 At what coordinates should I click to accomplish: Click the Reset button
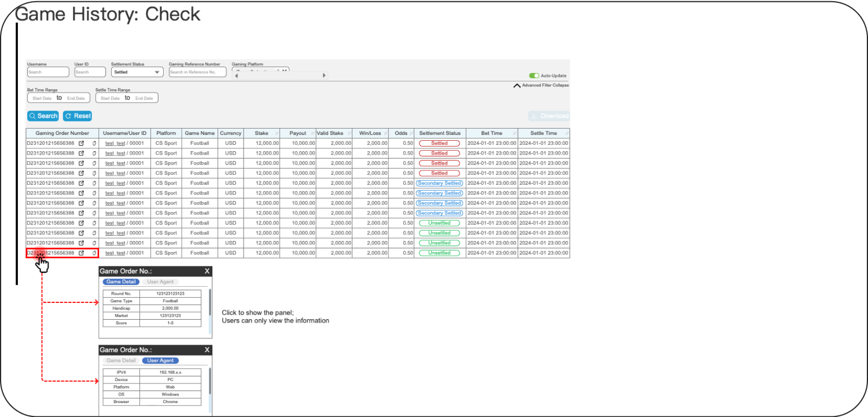click(x=78, y=116)
